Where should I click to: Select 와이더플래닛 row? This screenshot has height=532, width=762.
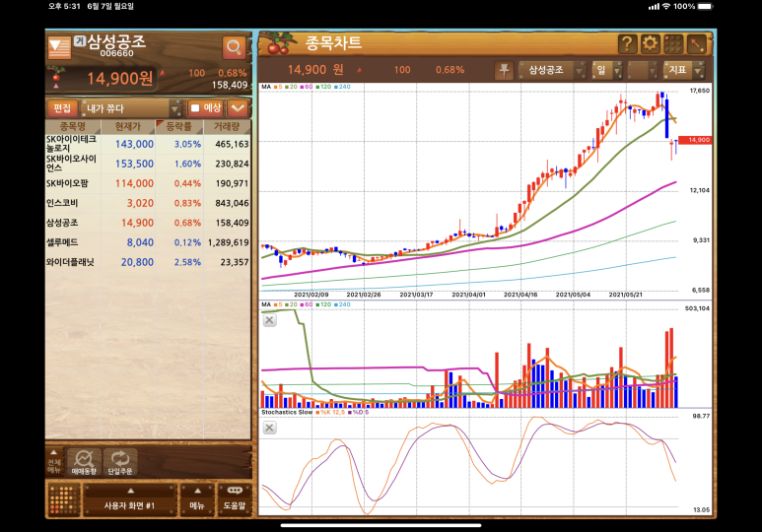coord(148,262)
